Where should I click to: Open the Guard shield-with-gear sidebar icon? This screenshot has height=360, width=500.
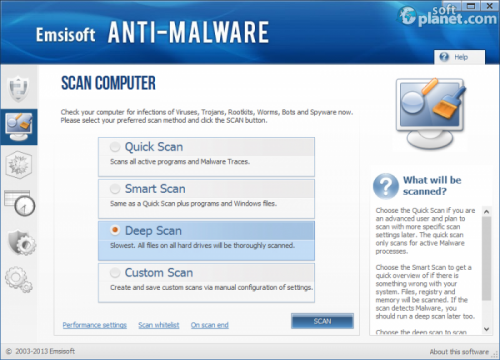pos(21,242)
